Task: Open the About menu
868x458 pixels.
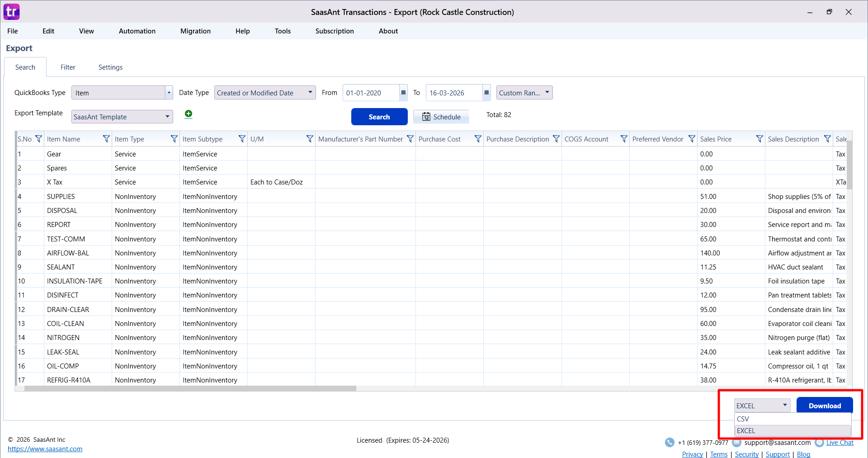Action: click(388, 31)
